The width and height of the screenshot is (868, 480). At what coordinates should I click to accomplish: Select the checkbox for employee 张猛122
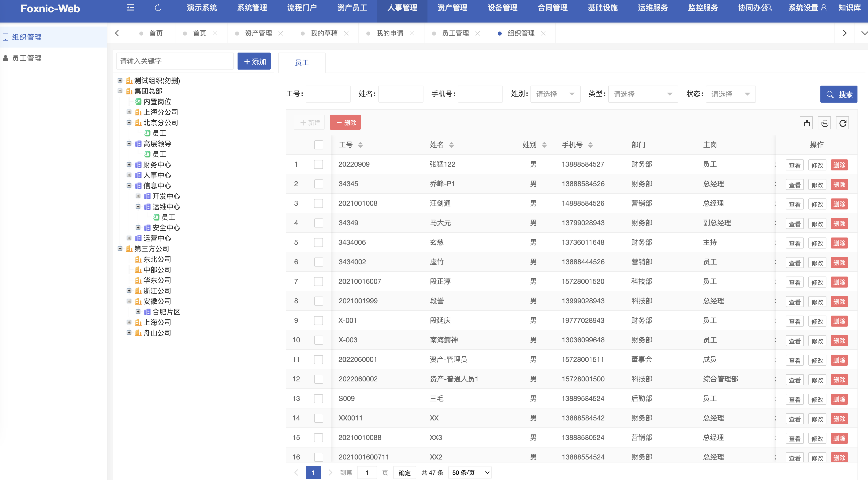coord(318,164)
